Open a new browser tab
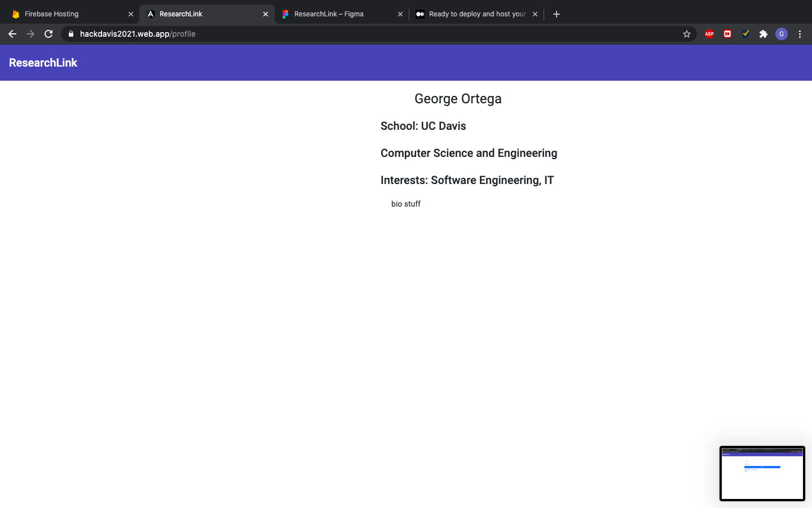812x508 pixels. pyautogui.click(x=557, y=14)
